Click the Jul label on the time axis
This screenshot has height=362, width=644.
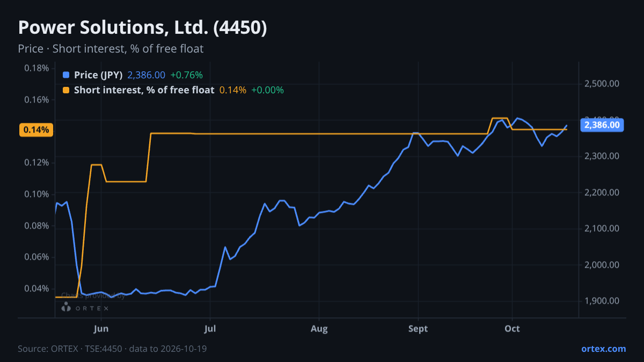[210, 329]
